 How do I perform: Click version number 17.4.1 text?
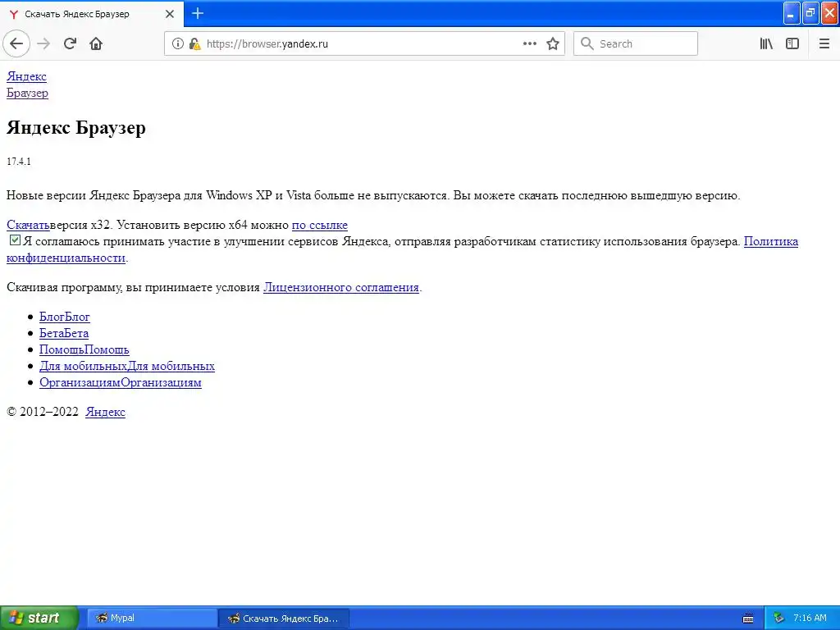[x=19, y=162]
